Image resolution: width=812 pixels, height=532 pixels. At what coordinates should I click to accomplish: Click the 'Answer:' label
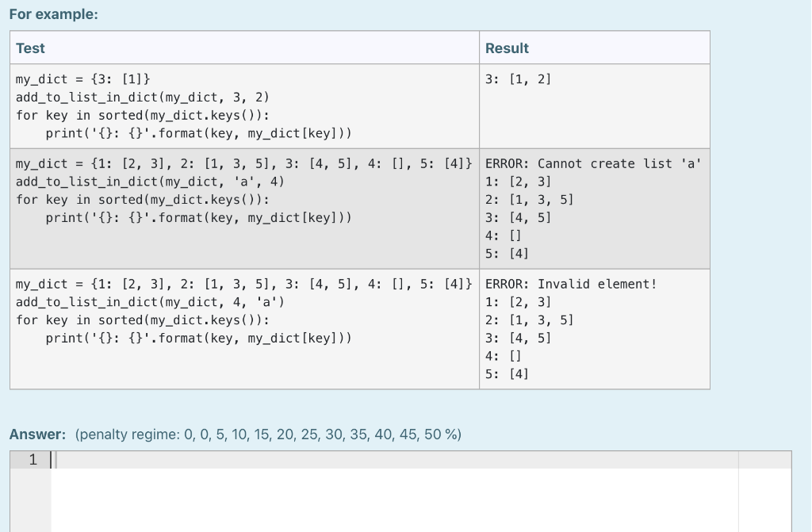(x=34, y=434)
